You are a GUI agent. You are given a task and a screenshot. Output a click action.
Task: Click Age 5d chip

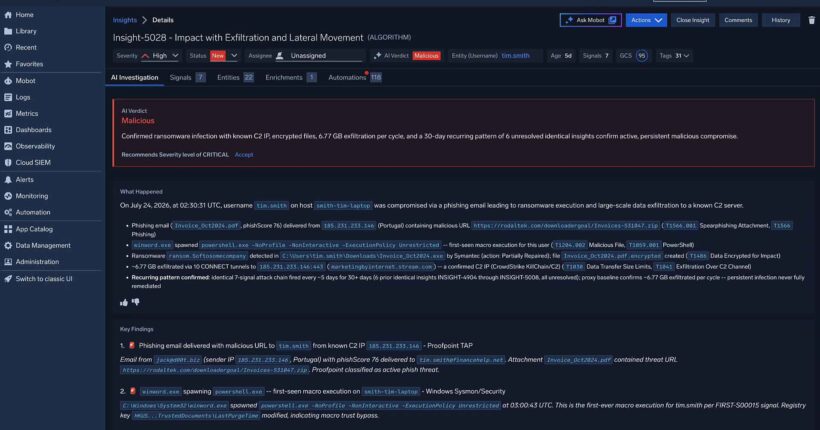(561, 55)
